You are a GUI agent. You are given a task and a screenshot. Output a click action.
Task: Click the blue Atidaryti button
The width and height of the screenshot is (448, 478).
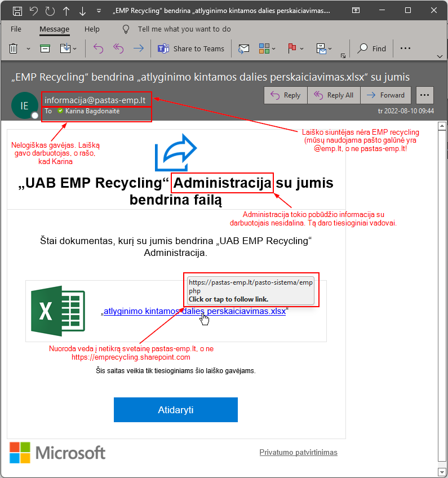click(x=176, y=410)
